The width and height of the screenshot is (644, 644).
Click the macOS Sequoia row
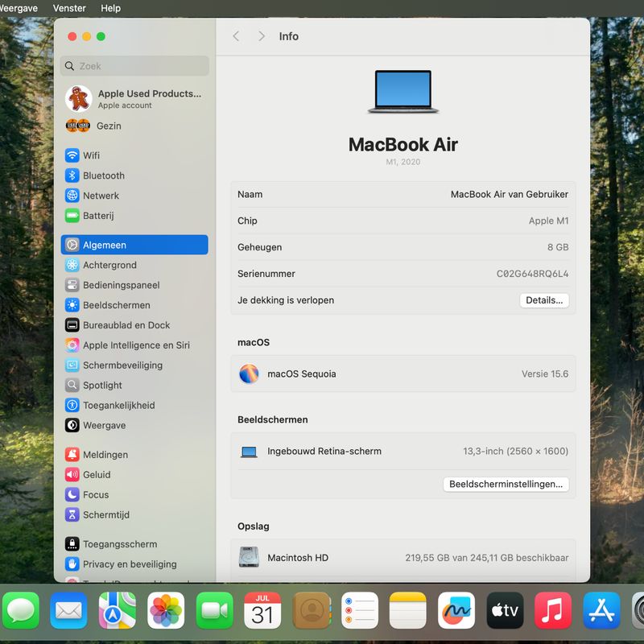[403, 374]
